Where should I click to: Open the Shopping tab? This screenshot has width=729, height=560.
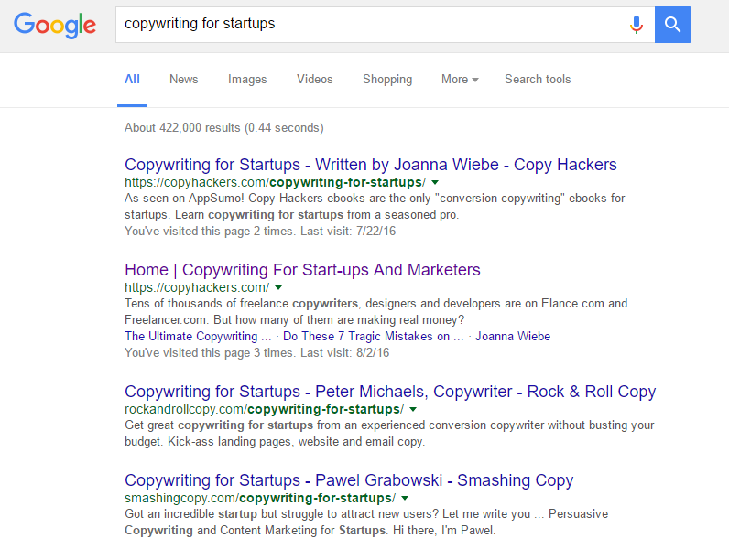pyautogui.click(x=387, y=80)
